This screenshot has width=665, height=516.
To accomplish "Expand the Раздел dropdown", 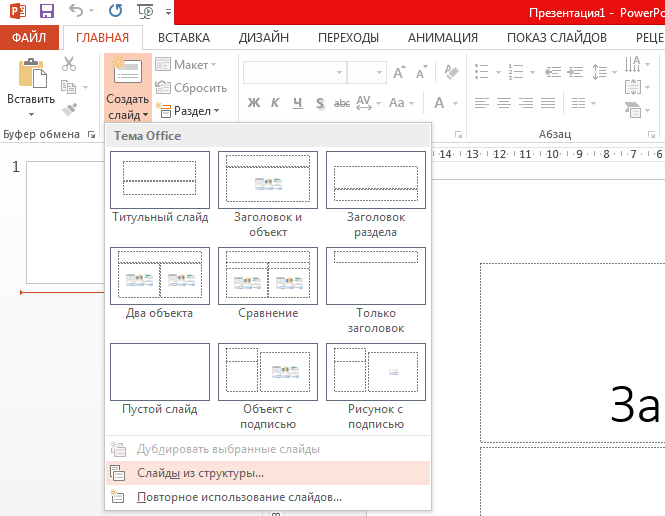I will 197,111.
